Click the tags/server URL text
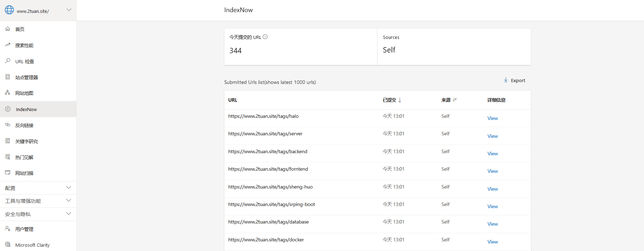 coord(265,134)
